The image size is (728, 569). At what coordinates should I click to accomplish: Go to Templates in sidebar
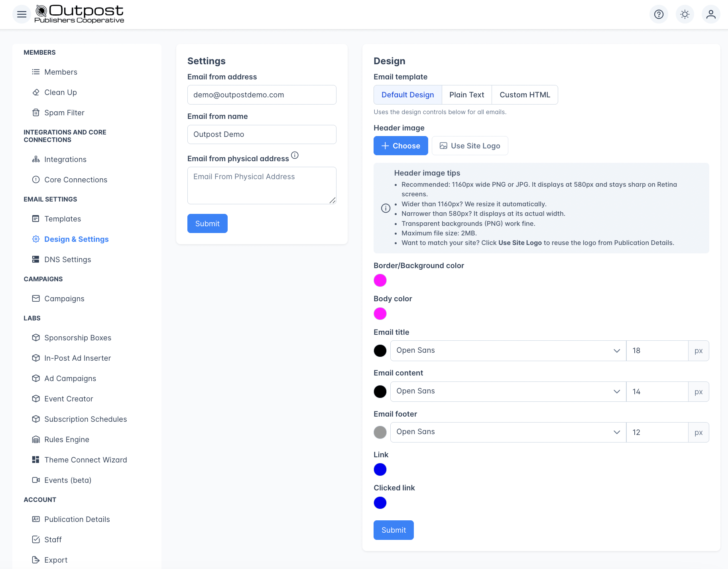click(x=63, y=219)
